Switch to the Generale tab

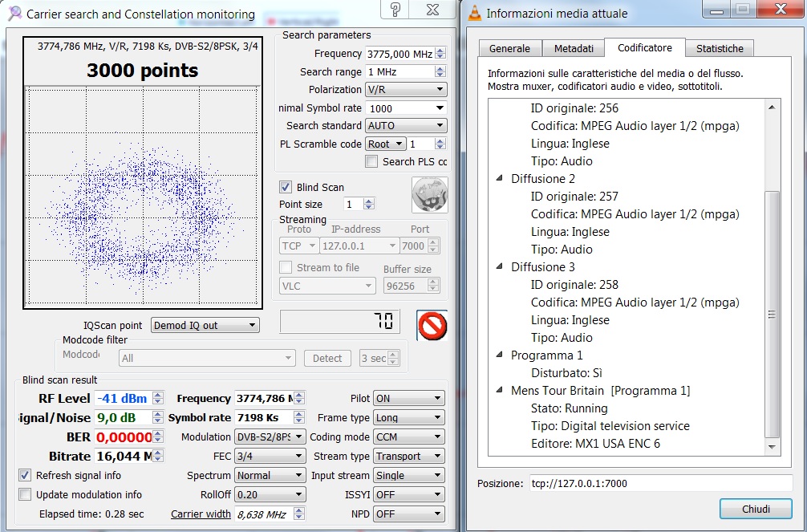coord(509,48)
